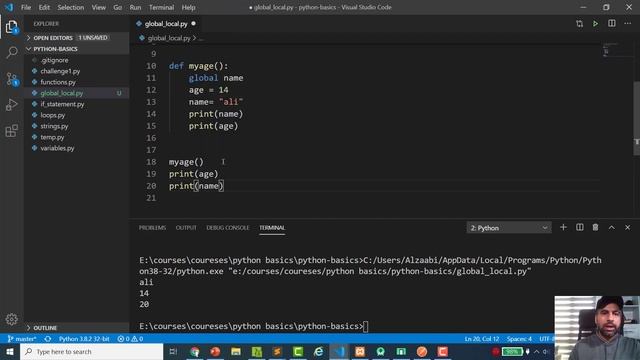
Task: Open the Help menu
Action: click(188, 7)
